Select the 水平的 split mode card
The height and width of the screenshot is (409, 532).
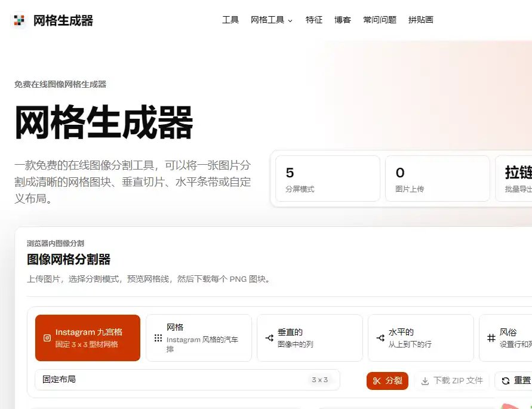[421, 338]
